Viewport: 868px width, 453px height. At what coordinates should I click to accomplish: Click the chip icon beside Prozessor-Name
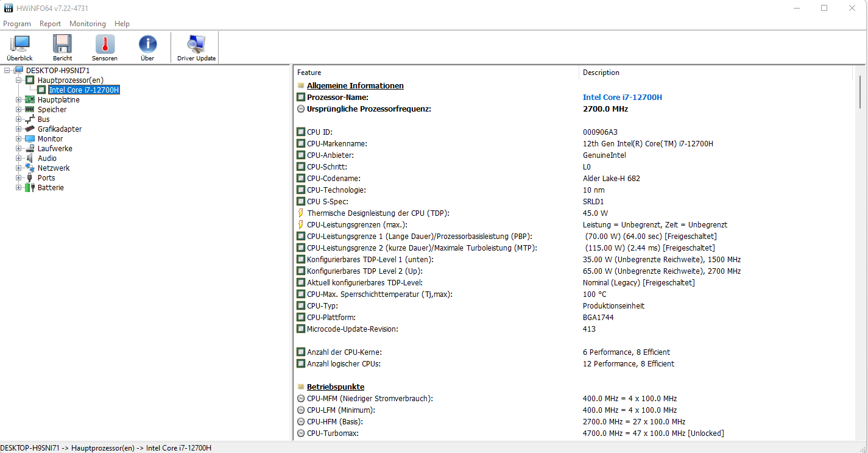300,98
